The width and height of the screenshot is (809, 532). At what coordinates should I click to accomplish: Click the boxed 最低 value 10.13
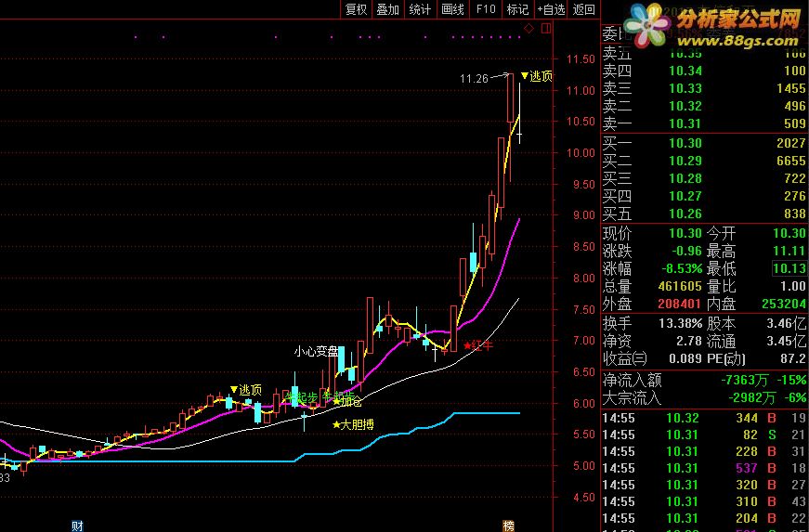tap(789, 268)
